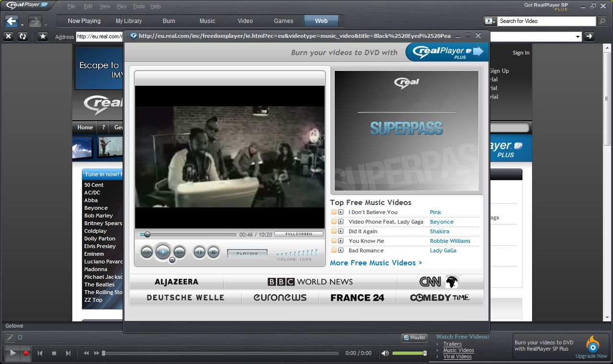The image size is (613, 364).
Task: Stop button in bottom control bar
Action: click(54, 353)
